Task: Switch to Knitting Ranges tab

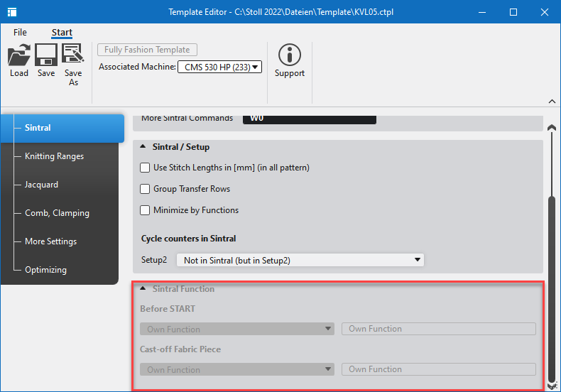Action: (x=54, y=156)
